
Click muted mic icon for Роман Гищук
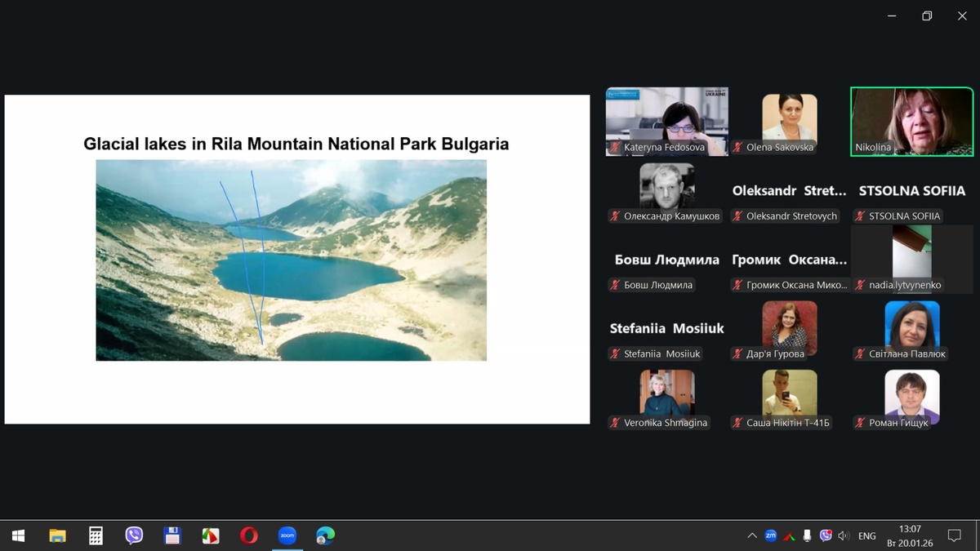point(860,423)
